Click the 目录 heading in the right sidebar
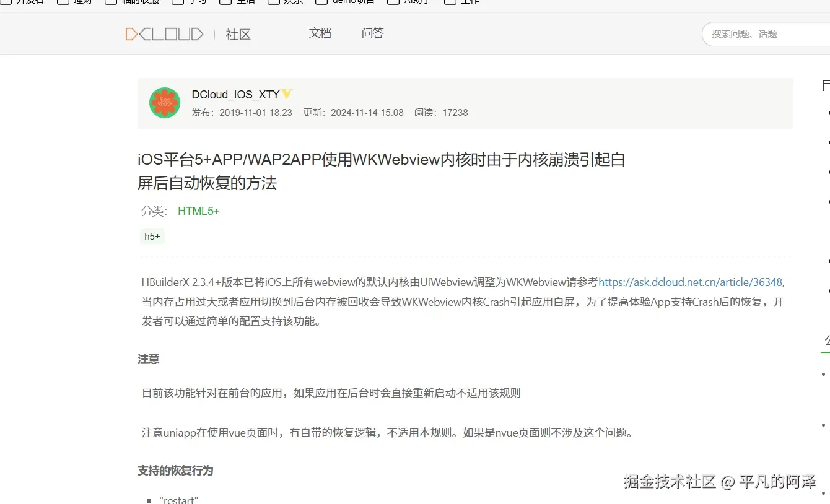The image size is (830, 504). (x=825, y=85)
